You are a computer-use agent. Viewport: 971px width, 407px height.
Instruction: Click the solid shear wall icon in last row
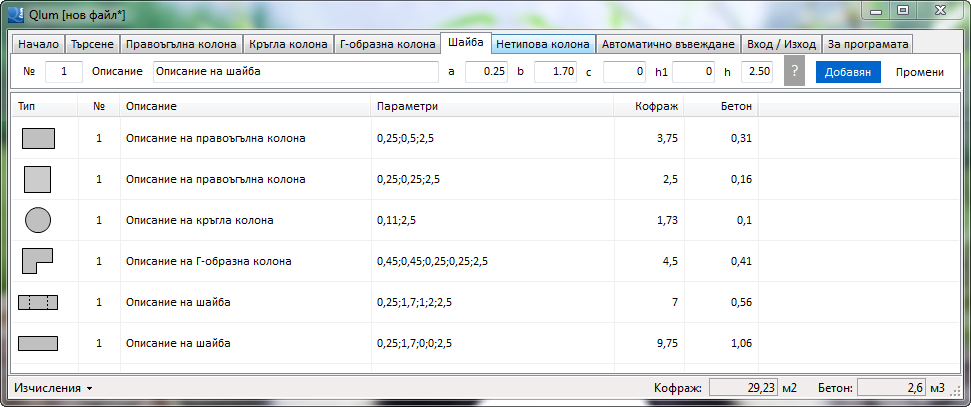[38, 343]
